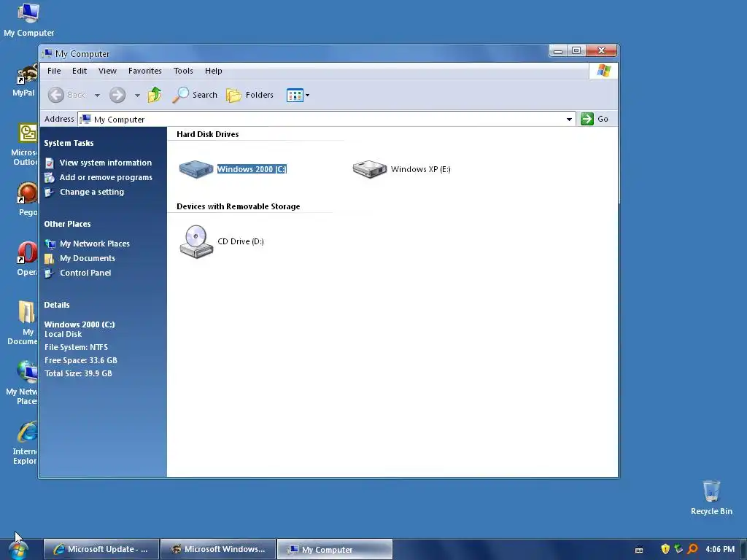Expand the Back history dropdown arrow
The height and width of the screenshot is (560, 747).
(97, 96)
